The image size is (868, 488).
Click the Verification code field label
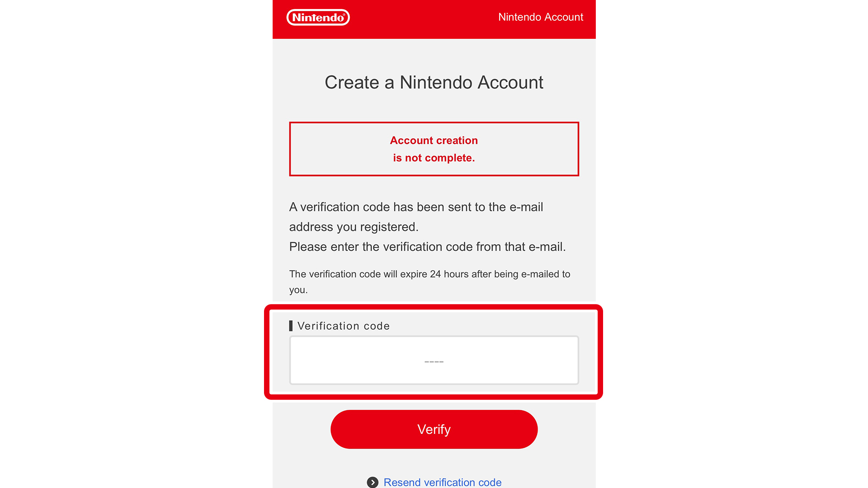point(344,326)
